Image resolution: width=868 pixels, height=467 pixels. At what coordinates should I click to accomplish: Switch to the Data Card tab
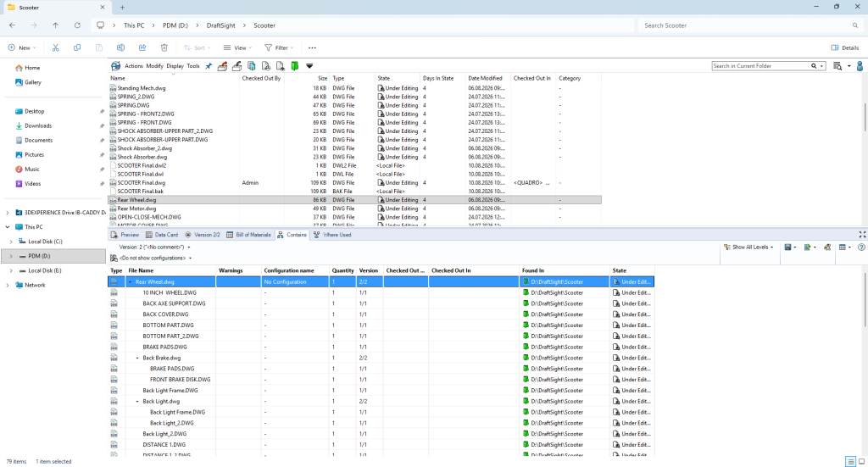click(x=162, y=235)
